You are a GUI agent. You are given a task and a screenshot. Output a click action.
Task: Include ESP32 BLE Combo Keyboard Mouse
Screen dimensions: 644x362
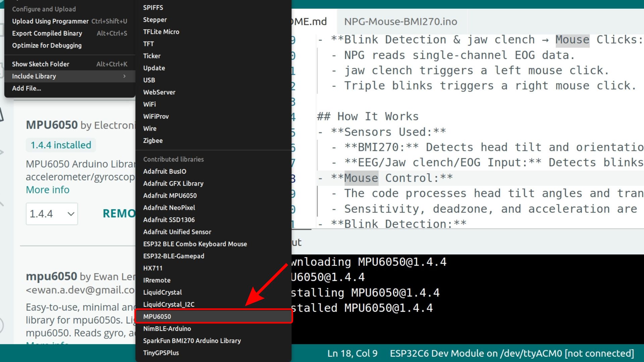tap(213, 244)
